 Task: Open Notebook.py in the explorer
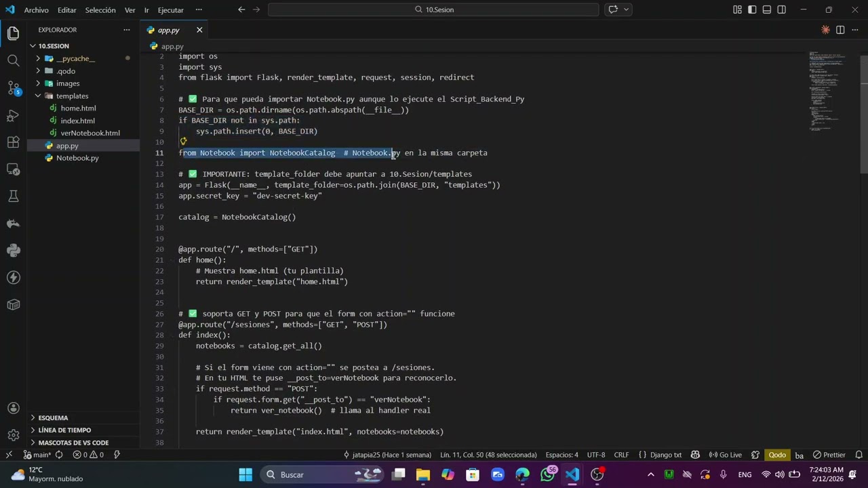pos(77,158)
